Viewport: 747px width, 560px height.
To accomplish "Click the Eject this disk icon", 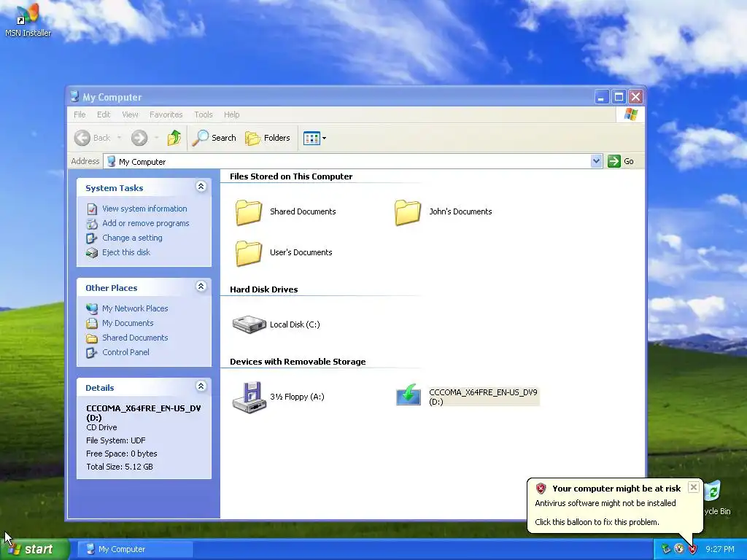I will click(92, 253).
